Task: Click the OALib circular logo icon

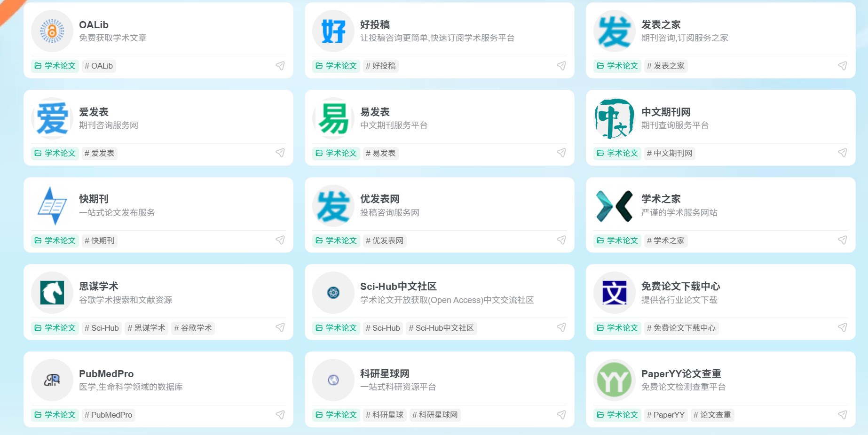Action: [x=52, y=31]
